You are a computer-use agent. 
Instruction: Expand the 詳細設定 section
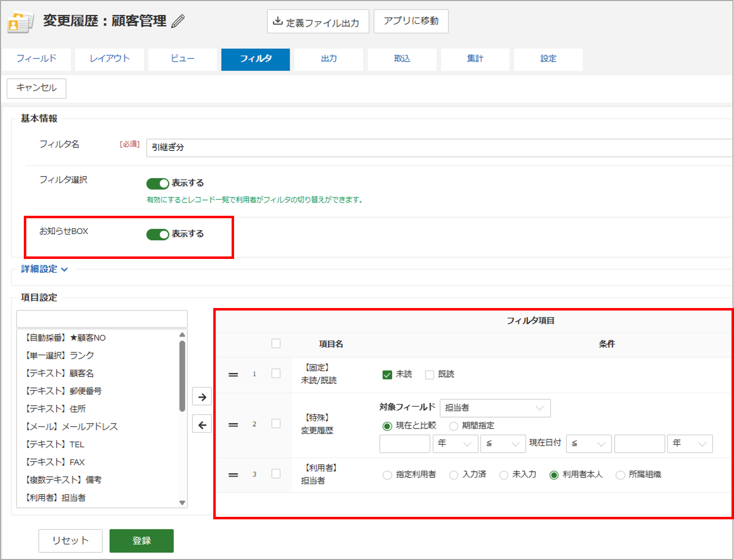(44, 269)
